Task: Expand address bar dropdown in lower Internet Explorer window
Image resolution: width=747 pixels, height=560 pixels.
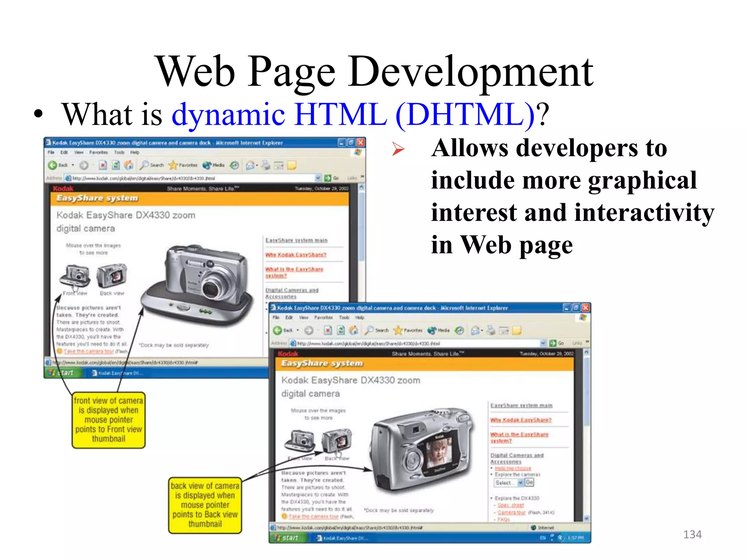Action: [x=543, y=343]
